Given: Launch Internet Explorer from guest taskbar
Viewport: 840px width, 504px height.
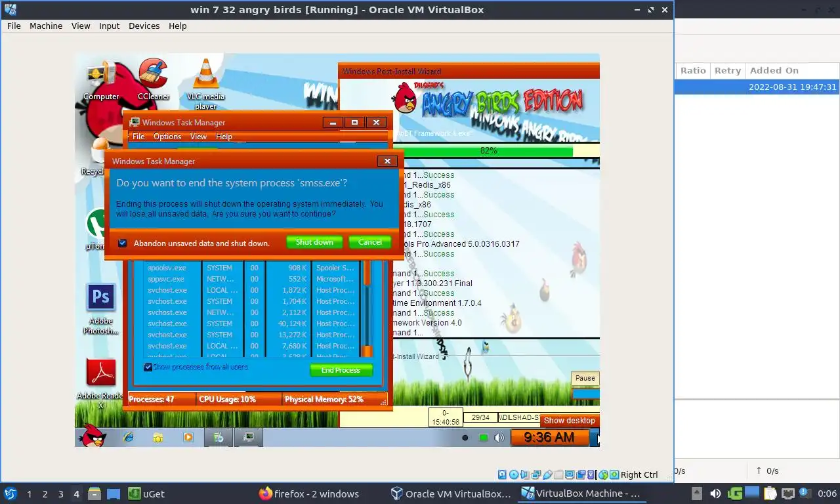Looking at the screenshot, I should (128, 437).
